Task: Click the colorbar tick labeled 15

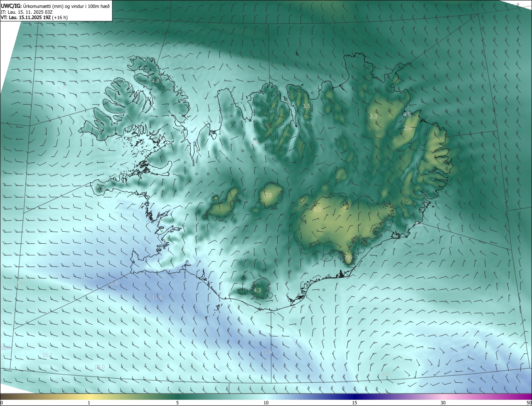Action: (x=355, y=403)
